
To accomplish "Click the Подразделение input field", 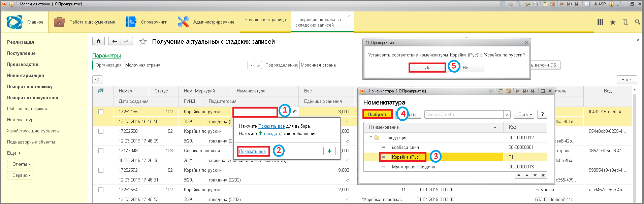I will [x=330, y=65].
